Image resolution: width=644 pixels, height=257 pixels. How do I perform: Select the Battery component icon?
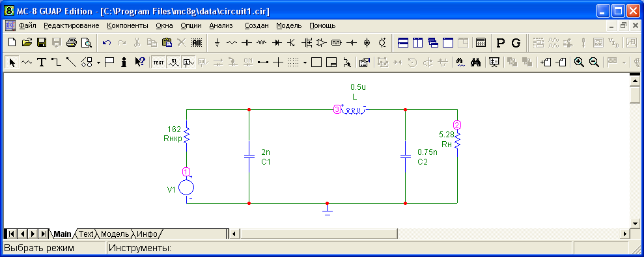click(352, 42)
